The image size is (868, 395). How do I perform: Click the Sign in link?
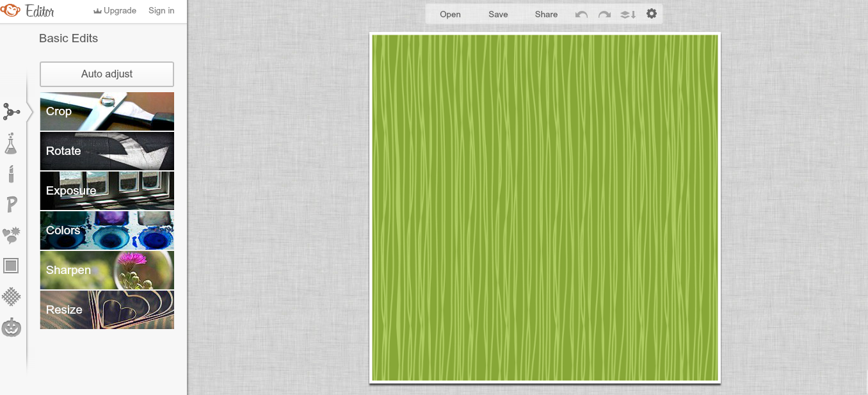coord(161,10)
